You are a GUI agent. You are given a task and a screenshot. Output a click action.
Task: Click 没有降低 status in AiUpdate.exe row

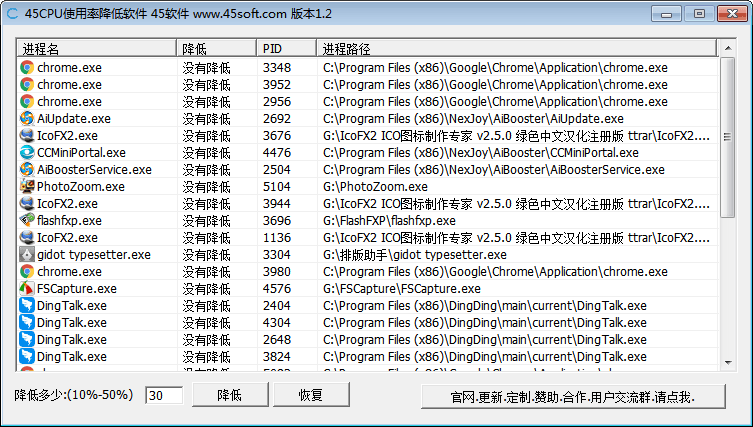point(206,119)
